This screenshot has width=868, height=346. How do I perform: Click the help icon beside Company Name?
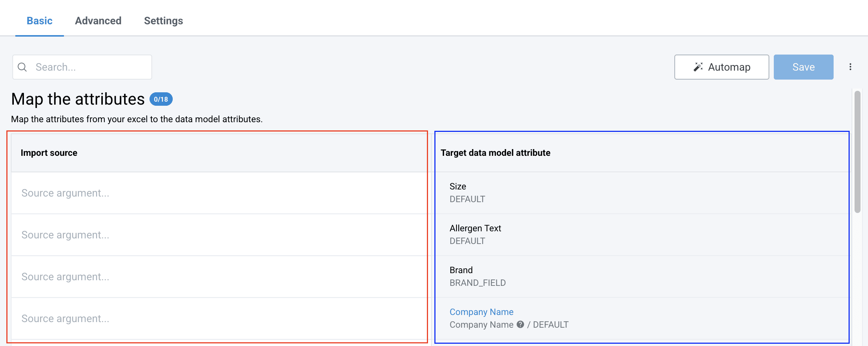tap(520, 324)
